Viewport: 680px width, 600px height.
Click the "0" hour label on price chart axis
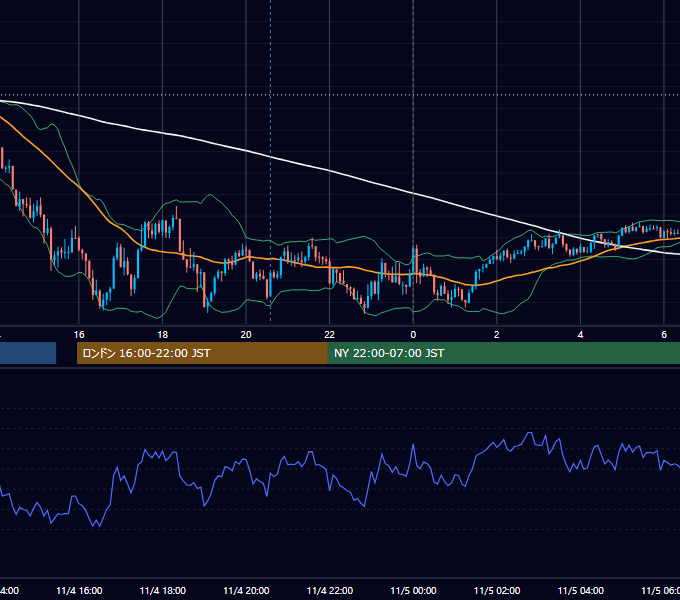pyautogui.click(x=413, y=335)
